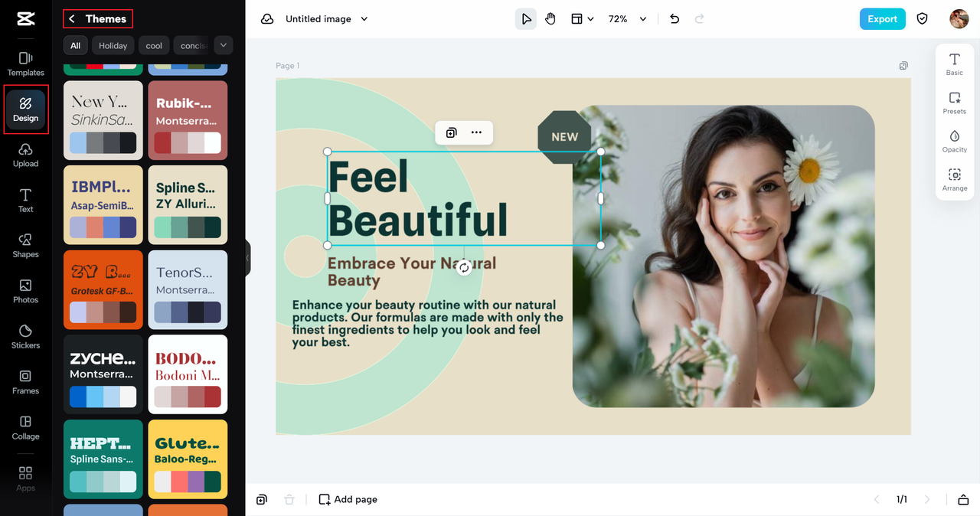
Task: Select the NEW badge on canvas
Action: (564, 136)
